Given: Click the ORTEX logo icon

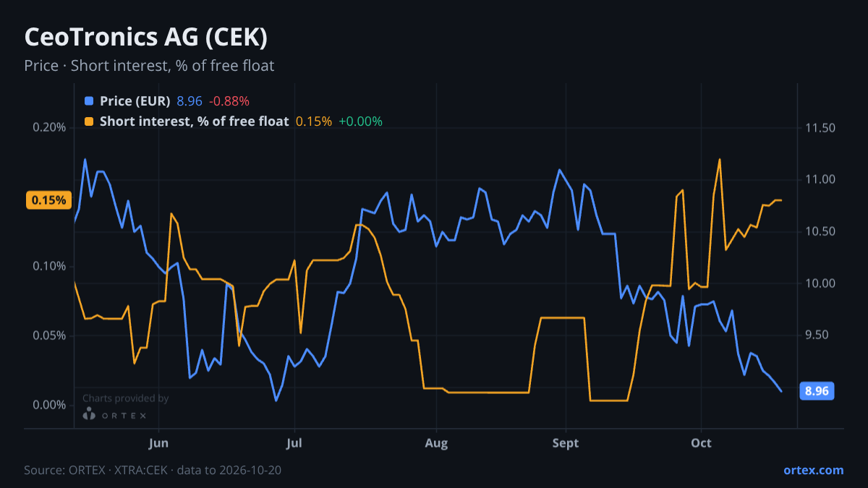Looking at the screenshot, I should [x=89, y=414].
